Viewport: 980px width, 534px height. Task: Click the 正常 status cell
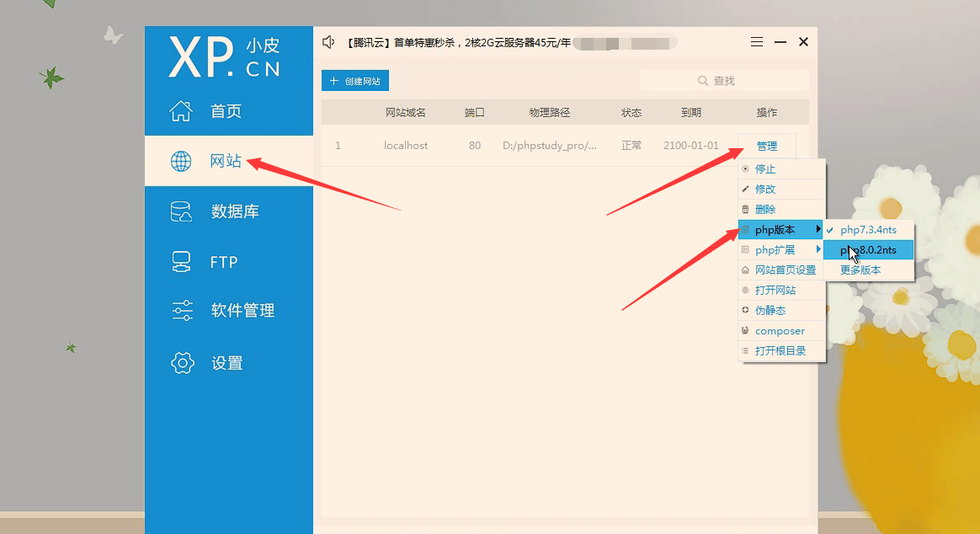coord(631,145)
